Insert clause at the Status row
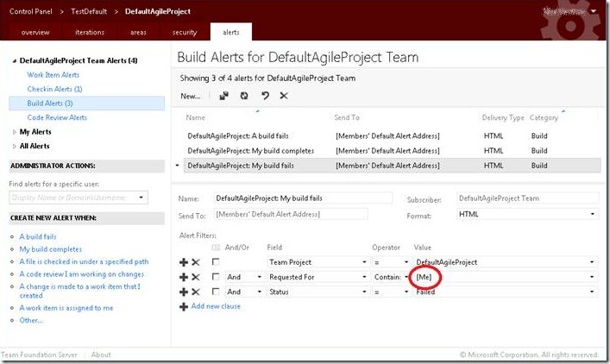Screen dimensions: 610x364 184,292
